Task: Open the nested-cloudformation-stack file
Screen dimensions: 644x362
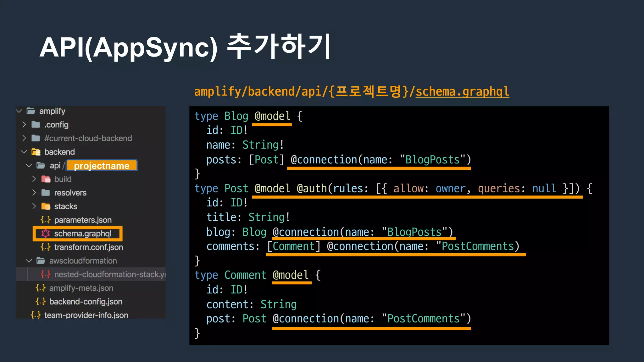Action: [110, 274]
